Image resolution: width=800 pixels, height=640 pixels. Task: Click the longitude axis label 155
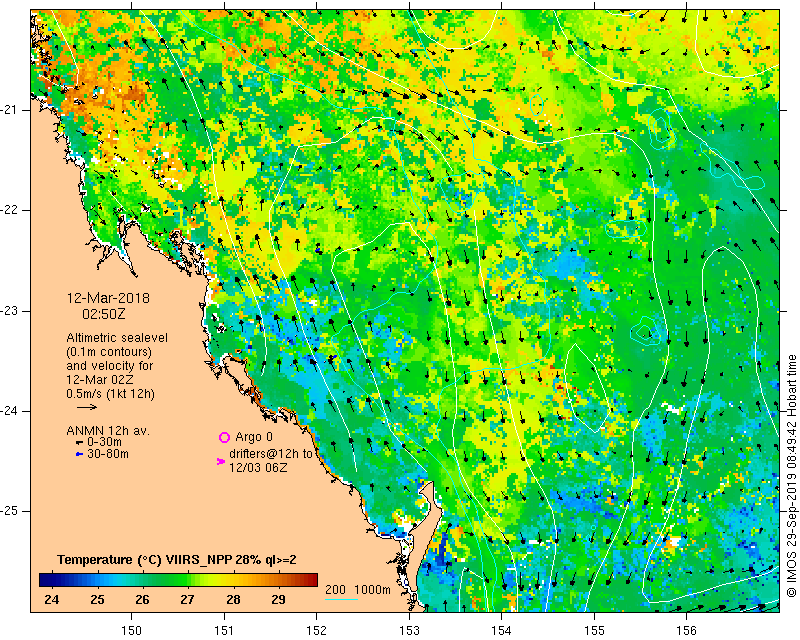594,631
